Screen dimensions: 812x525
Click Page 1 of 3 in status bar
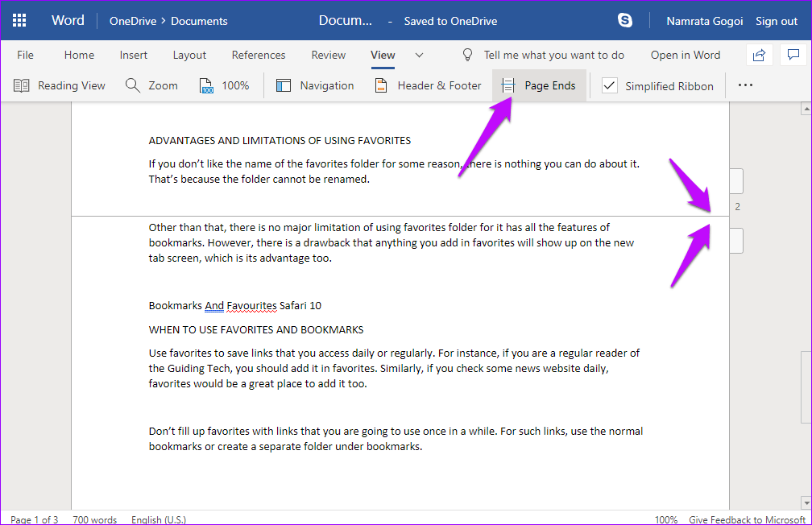[x=34, y=519]
